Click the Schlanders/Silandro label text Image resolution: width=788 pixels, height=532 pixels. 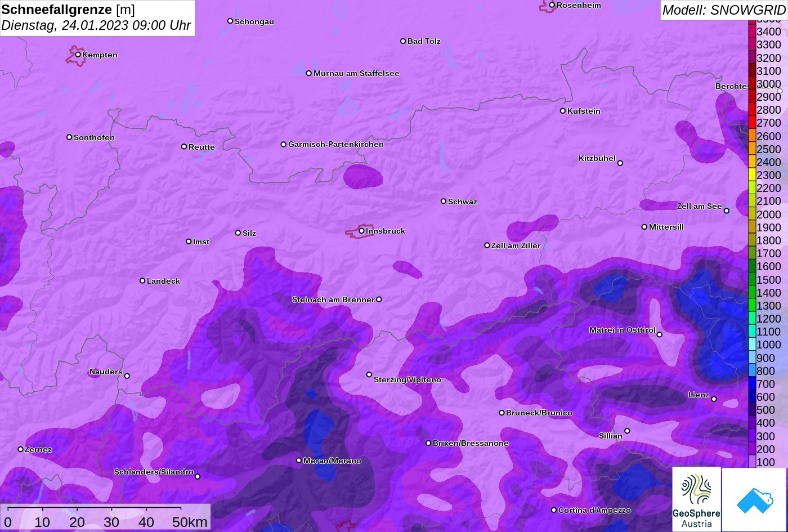pos(154,472)
